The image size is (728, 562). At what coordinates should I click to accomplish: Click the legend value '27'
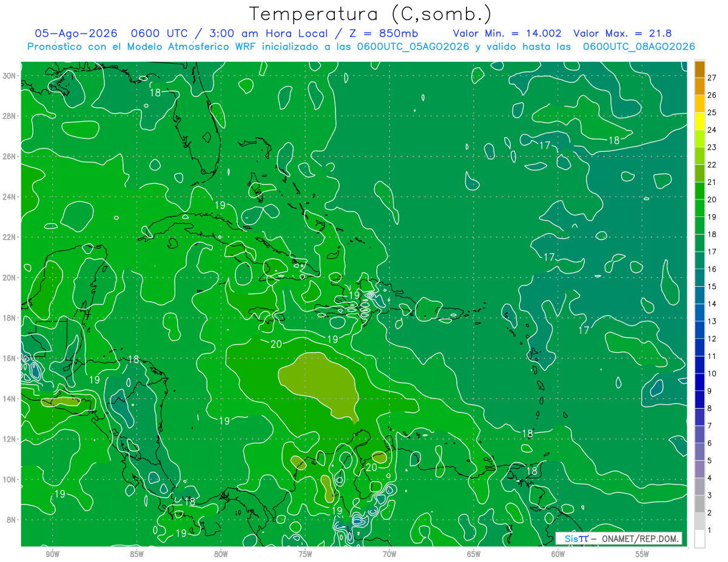tap(712, 78)
